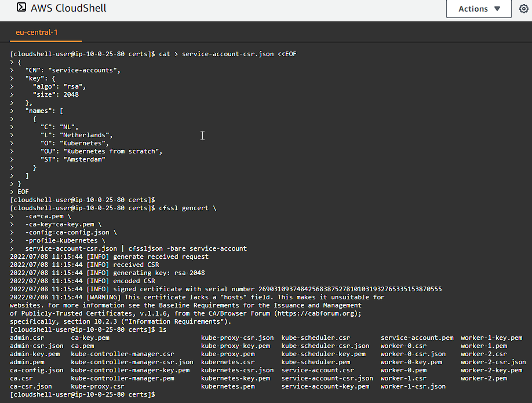This screenshot has width=532, height=403.
Task: Click the filename admin.csr in the file list
Action: click(x=25, y=338)
